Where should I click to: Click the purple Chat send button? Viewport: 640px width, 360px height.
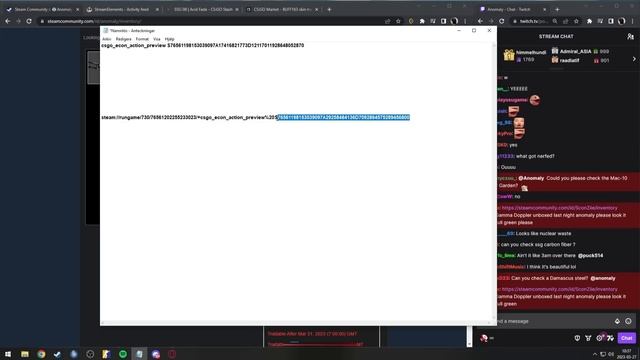627,338
